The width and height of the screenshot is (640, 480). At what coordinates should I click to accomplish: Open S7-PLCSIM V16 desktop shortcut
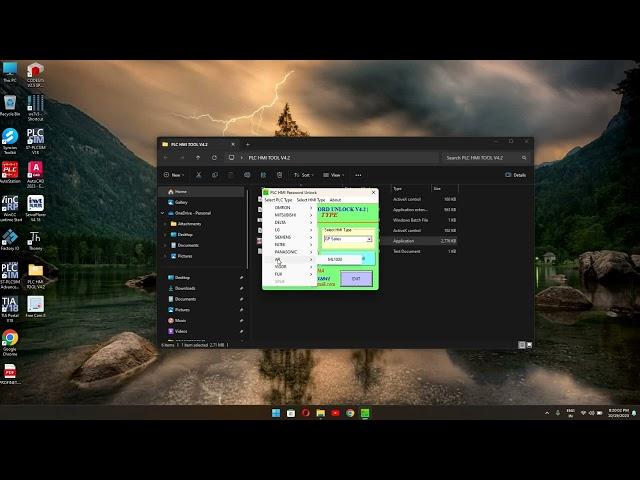[36, 141]
